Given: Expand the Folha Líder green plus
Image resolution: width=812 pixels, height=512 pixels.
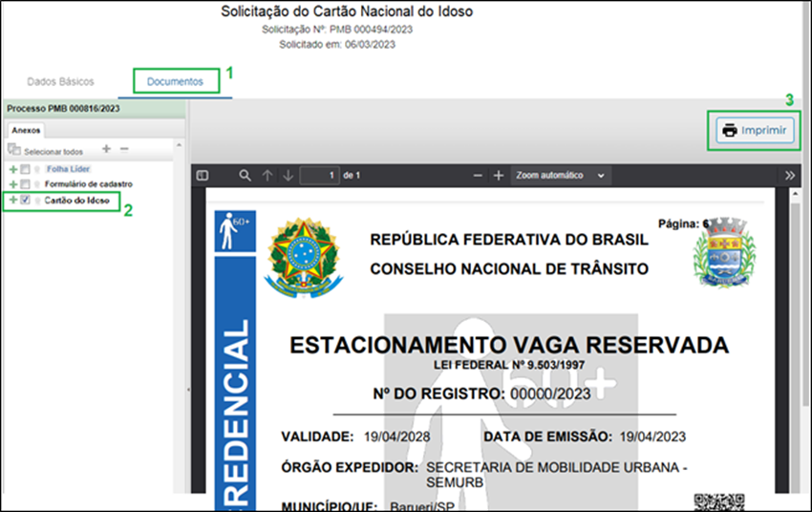Looking at the screenshot, I should click(x=13, y=169).
